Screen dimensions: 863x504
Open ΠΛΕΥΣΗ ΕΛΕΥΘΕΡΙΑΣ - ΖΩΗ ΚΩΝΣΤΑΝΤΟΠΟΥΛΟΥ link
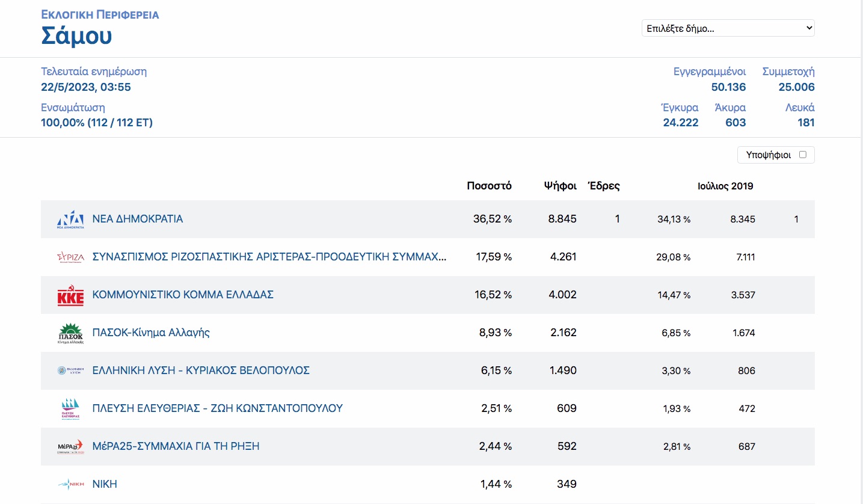(x=217, y=408)
